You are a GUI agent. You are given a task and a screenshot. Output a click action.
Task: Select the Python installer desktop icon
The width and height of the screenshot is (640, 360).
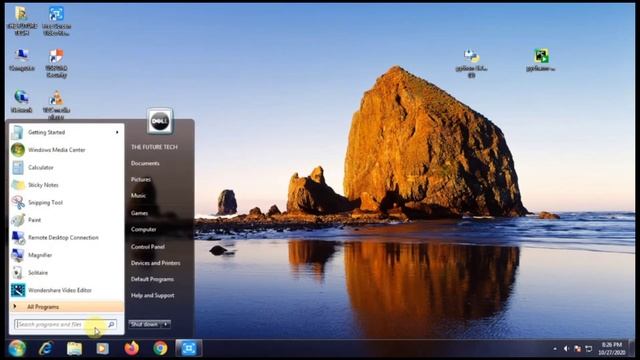click(x=471, y=63)
